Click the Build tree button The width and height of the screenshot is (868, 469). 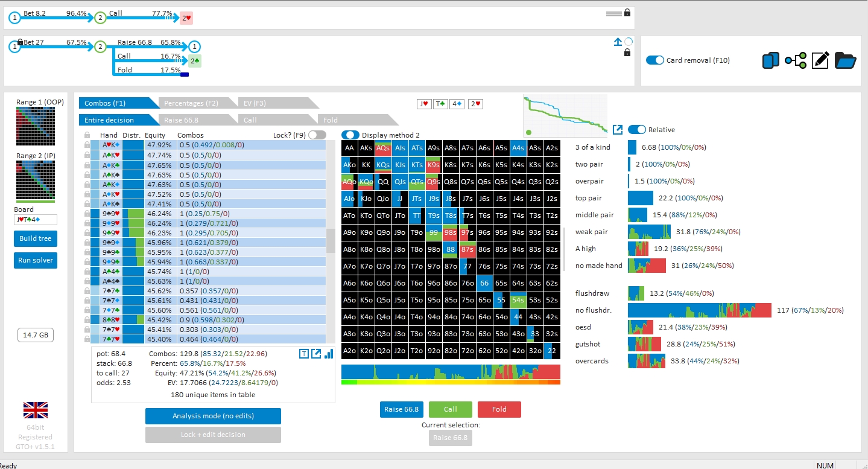point(36,238)
